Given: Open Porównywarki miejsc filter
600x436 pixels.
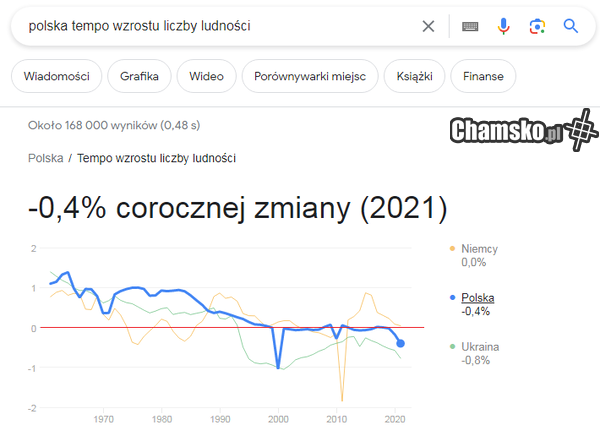Looking at the screenshot, I should coord(310,75).
